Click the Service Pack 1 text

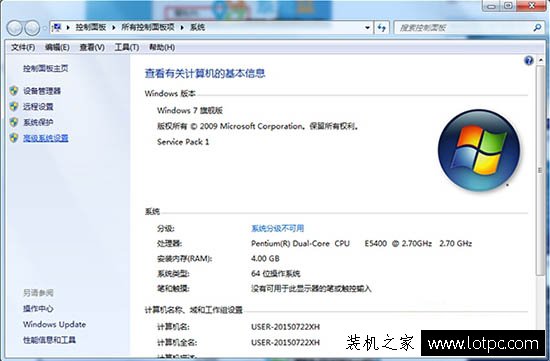pos(183,142)
